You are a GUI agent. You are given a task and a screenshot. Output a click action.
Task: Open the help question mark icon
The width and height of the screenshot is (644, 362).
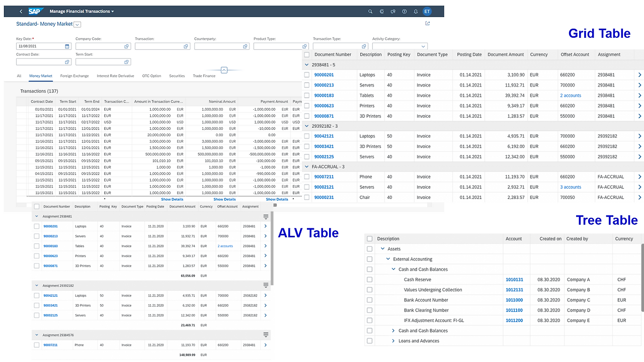point(405,12)
